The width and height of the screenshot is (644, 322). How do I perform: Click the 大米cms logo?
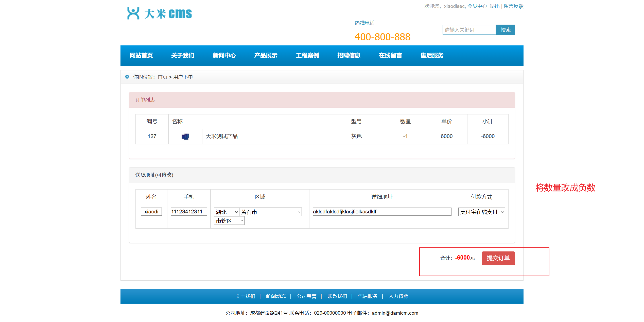click(159, 13)
